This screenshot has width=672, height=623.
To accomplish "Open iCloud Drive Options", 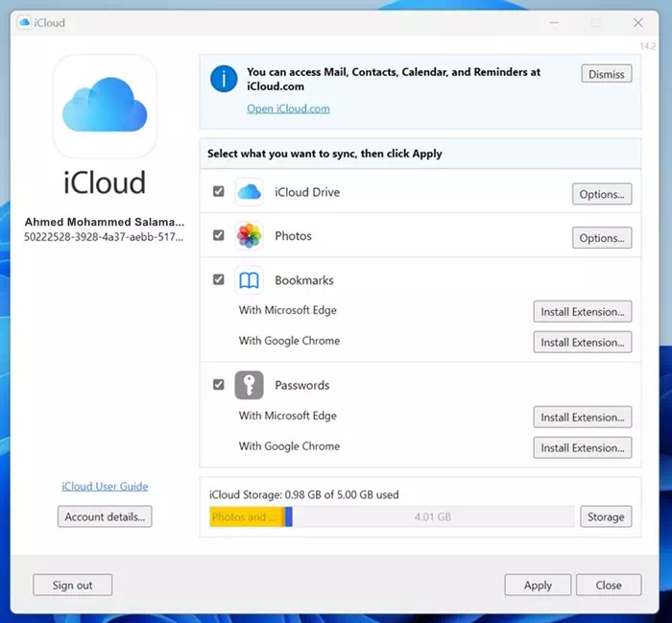I will pos(602,194).
